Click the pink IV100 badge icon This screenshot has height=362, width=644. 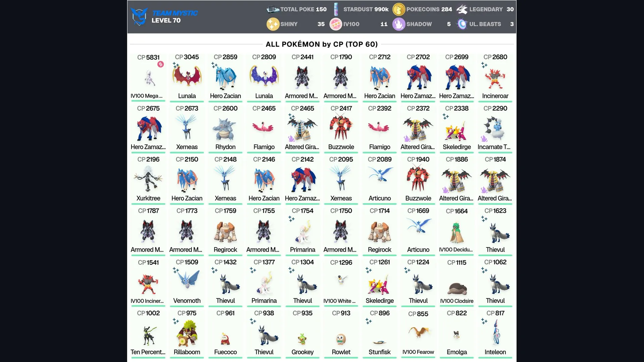336,24
